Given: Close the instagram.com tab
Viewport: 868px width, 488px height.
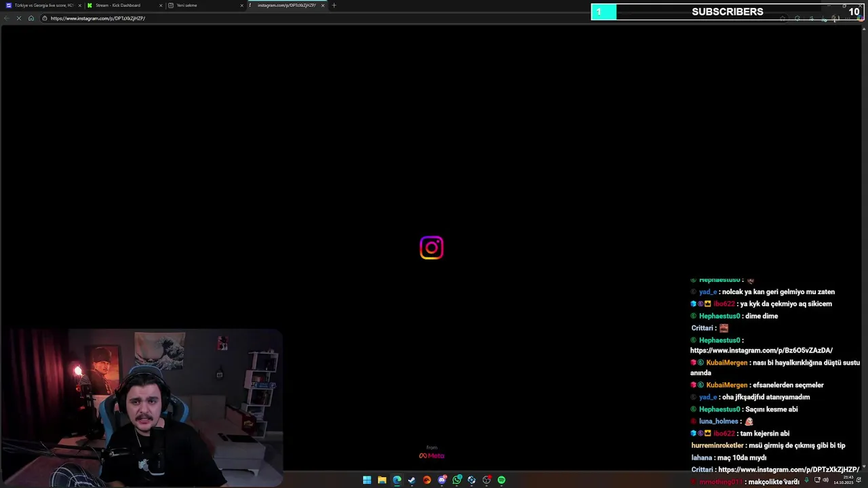Looking at the screenshot, I should point(323,5).
